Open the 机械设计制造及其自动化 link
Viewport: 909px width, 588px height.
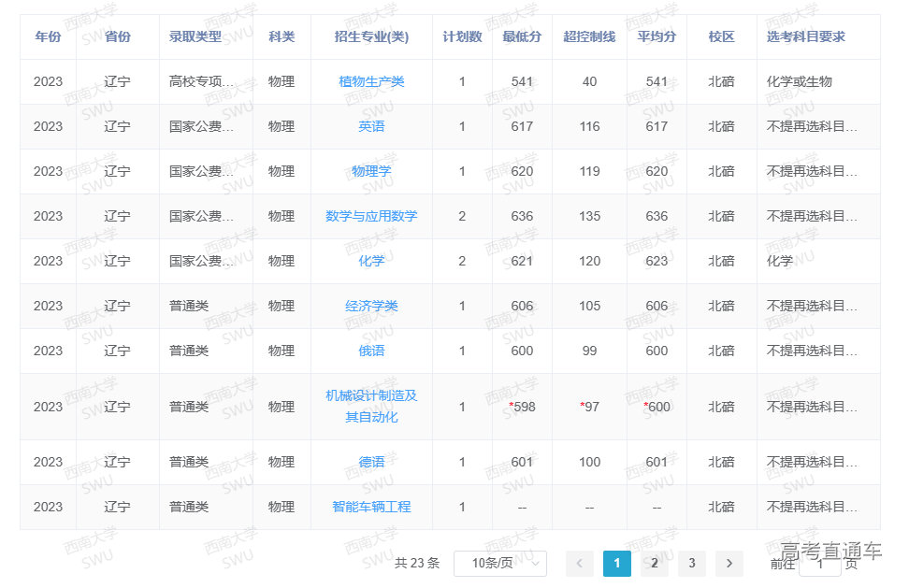click(371, 407)
